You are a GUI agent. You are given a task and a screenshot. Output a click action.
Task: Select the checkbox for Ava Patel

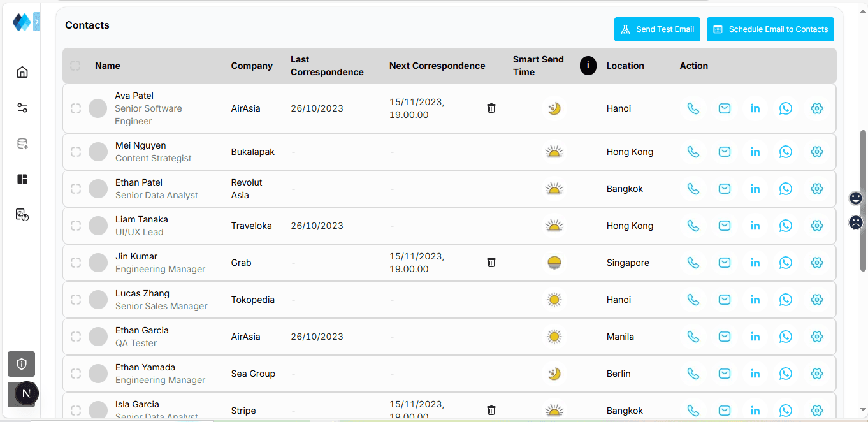click(x=76, y=108)
